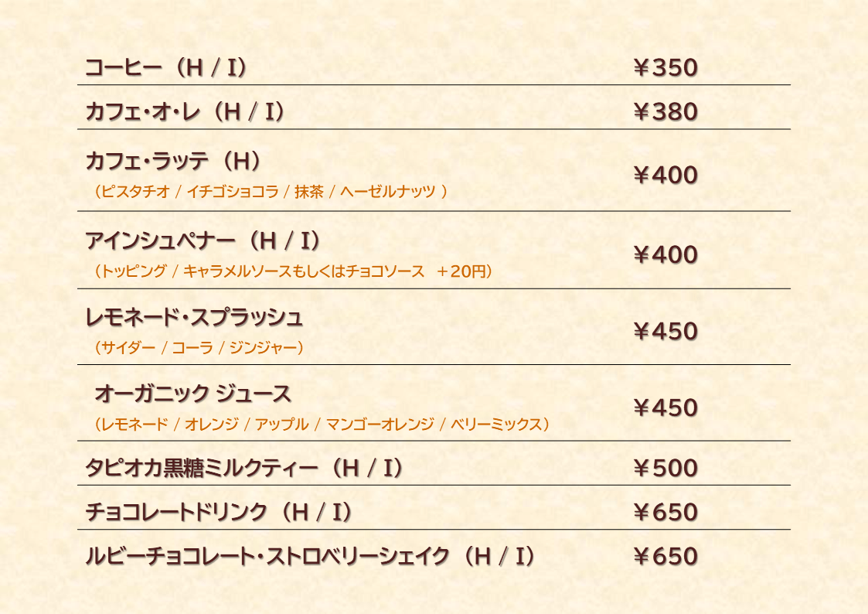Click the マンゴーオレンジ juice option
The height and width of the screenshot is (614, 868).
click(380, 424)
